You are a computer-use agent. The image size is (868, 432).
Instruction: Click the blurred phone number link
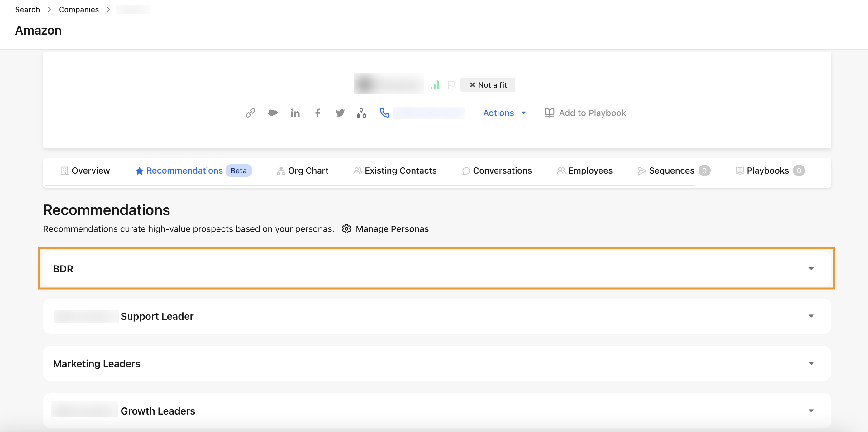click(x=429, y=113)
